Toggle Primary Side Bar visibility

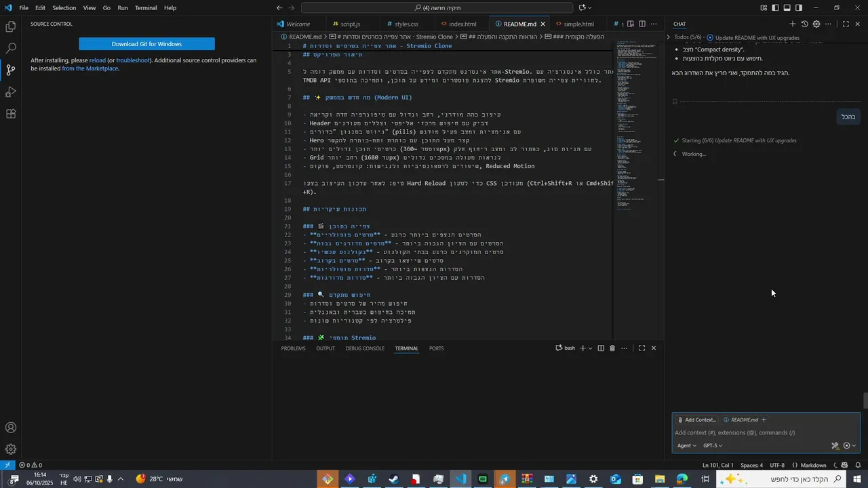pyautogui.click(x=776, y=8)
